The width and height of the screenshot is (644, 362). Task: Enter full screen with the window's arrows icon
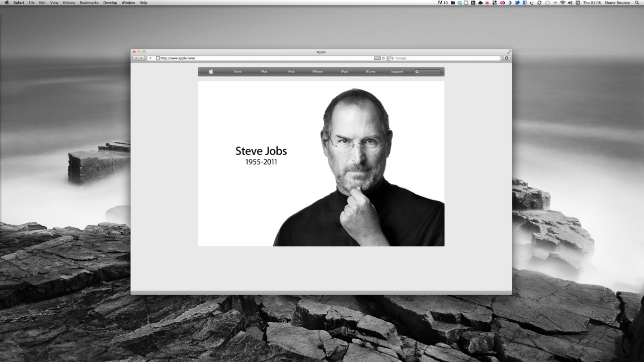pos(509,52)
